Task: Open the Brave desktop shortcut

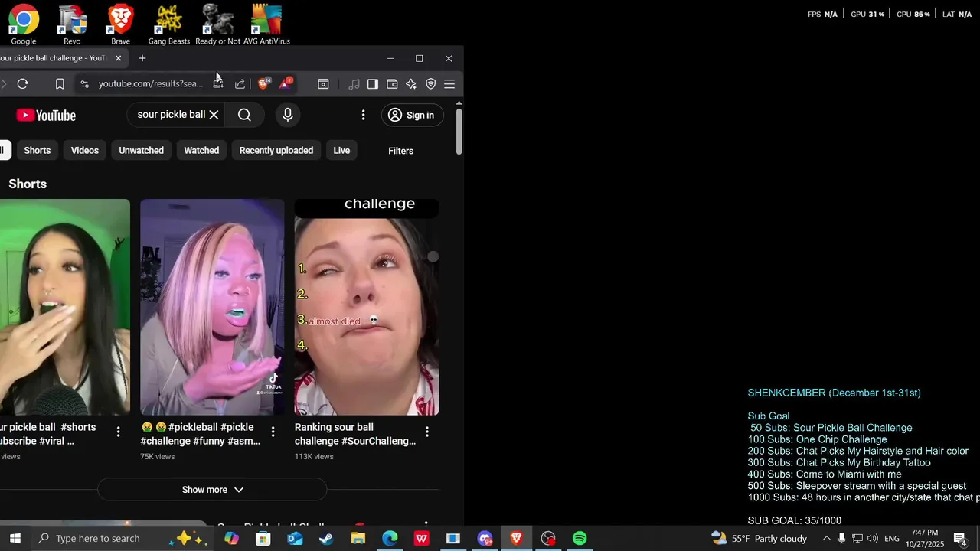Action: tap(120, 24)
